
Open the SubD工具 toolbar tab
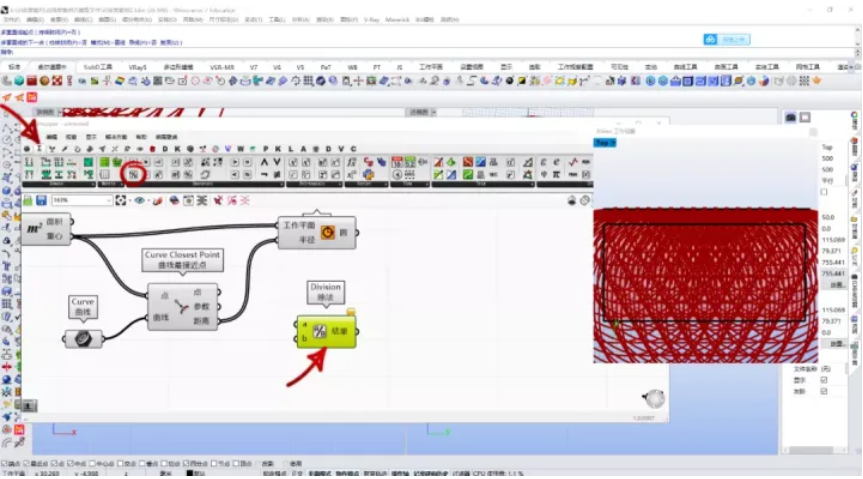click(x=97, y=67)
